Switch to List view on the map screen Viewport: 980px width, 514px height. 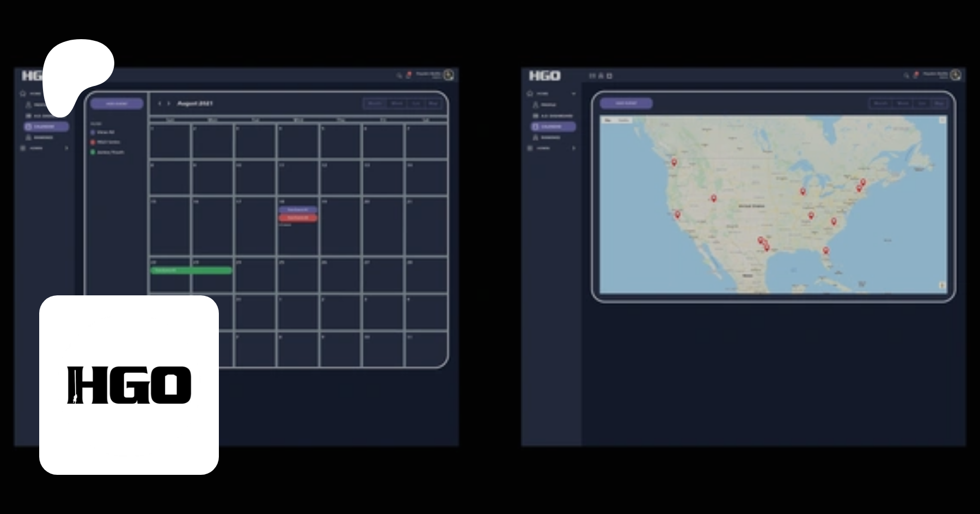(922, 103)
